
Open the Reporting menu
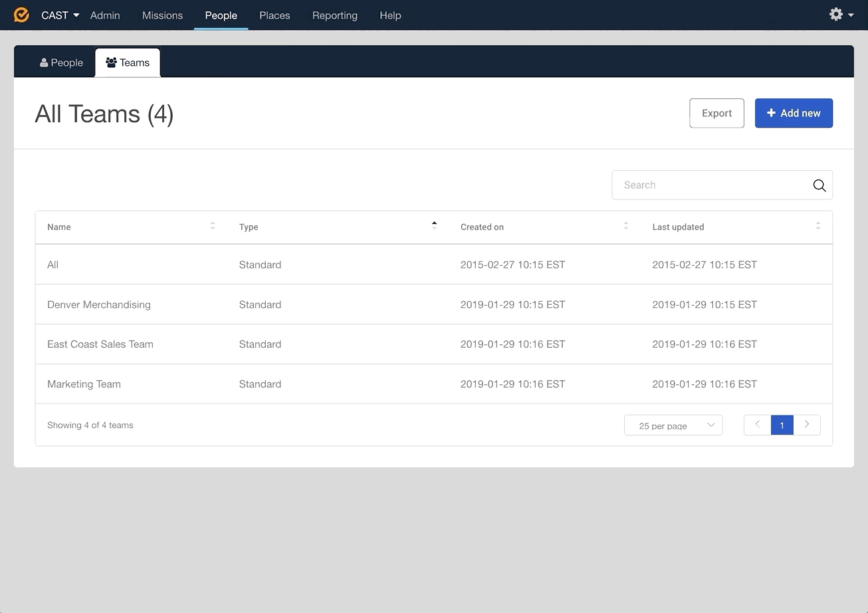(x=335, y=15)
